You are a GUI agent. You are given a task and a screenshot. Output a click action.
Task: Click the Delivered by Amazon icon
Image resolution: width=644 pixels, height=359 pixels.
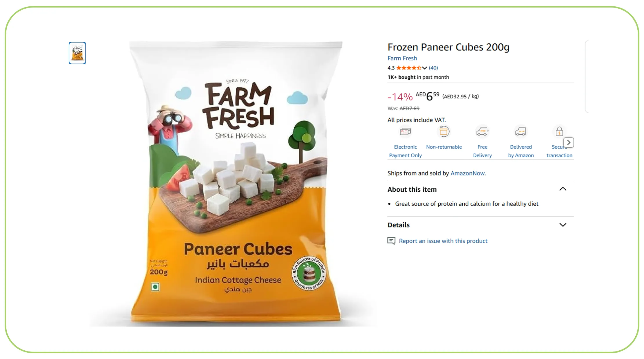pyautogui.click(x=521, y=132)
